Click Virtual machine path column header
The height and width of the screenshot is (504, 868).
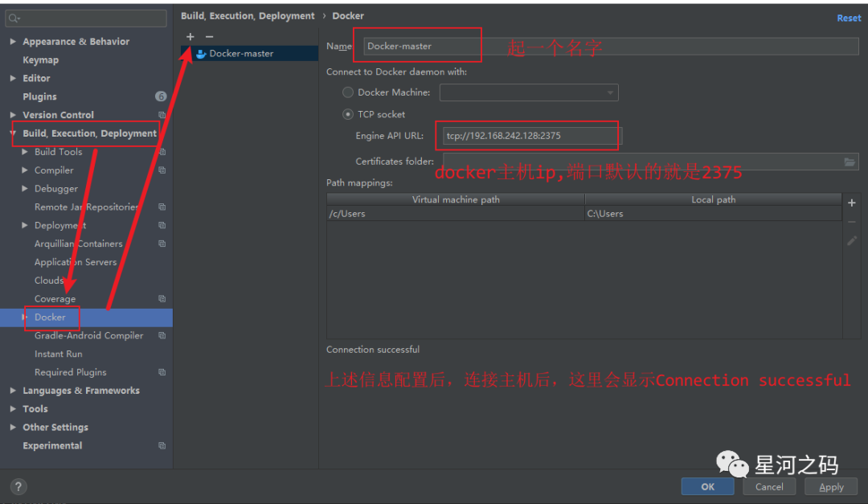[x=456, y=199]
